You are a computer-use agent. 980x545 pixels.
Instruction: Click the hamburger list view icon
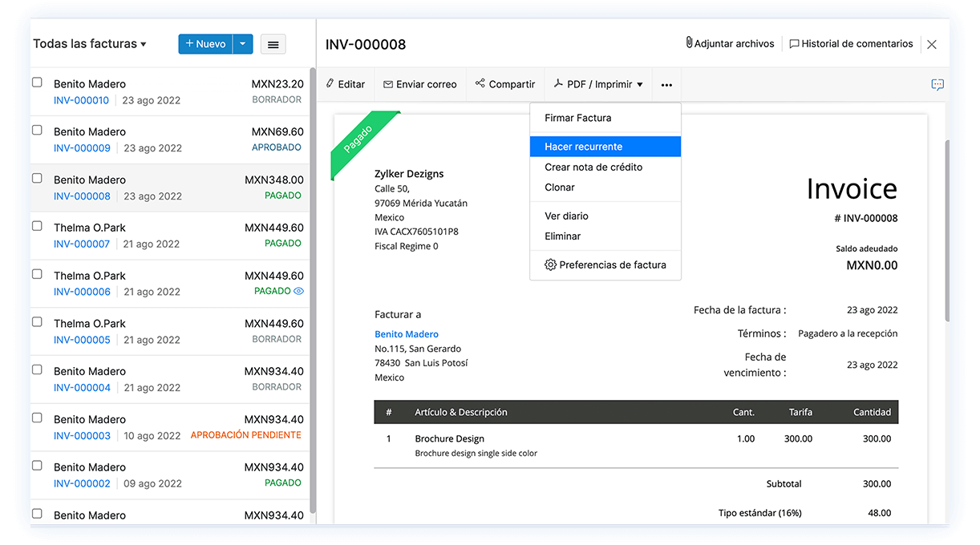[273, 45]
